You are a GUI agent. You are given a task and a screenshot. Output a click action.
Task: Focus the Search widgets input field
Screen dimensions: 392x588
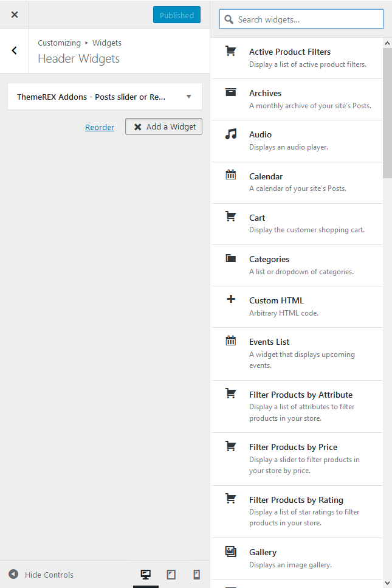(301, 19)
